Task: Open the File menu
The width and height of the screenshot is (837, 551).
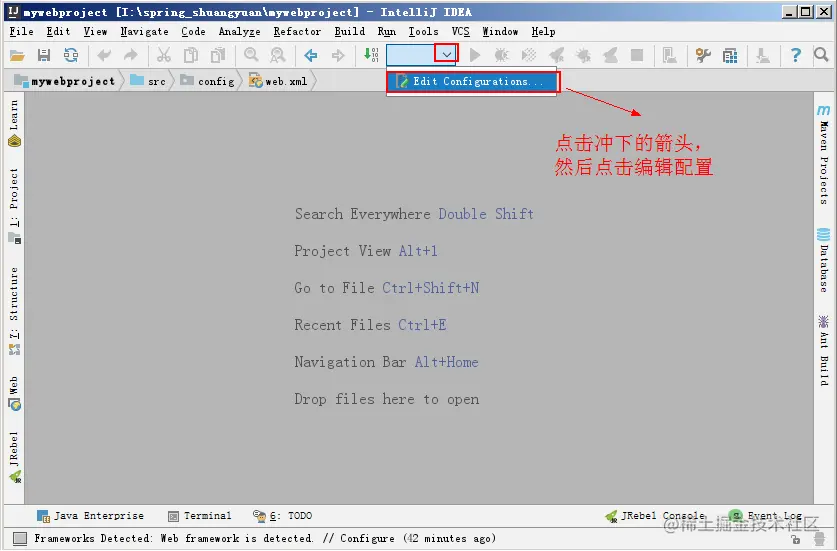Action: coord(21,32)
